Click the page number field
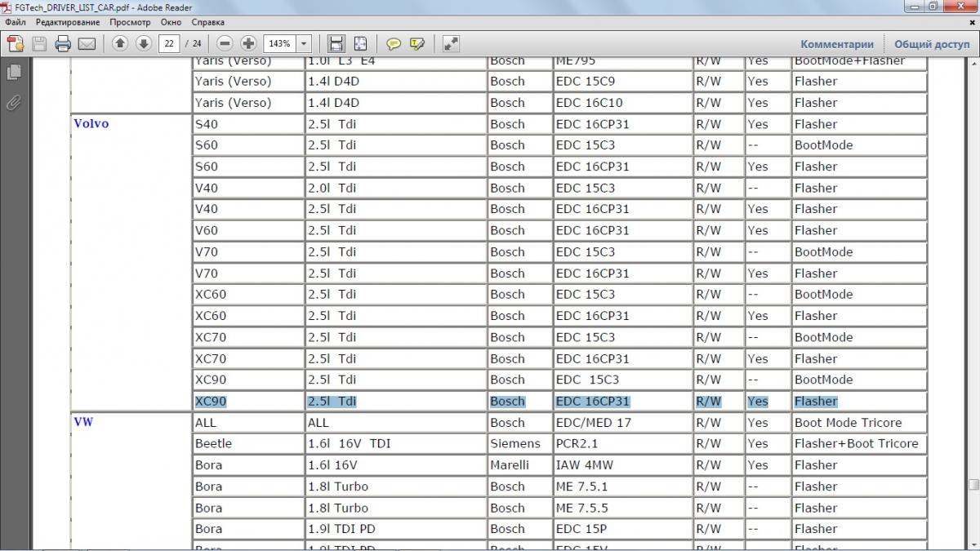The width and height of the screenshot is (980, 551). coord(169,43)
